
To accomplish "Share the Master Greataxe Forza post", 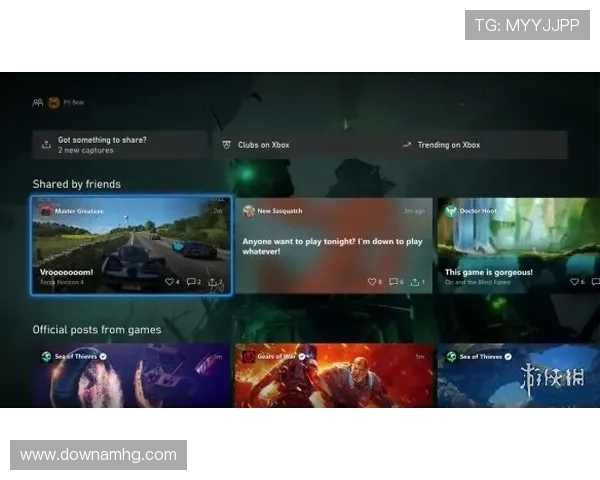I will tap(213, 282).
